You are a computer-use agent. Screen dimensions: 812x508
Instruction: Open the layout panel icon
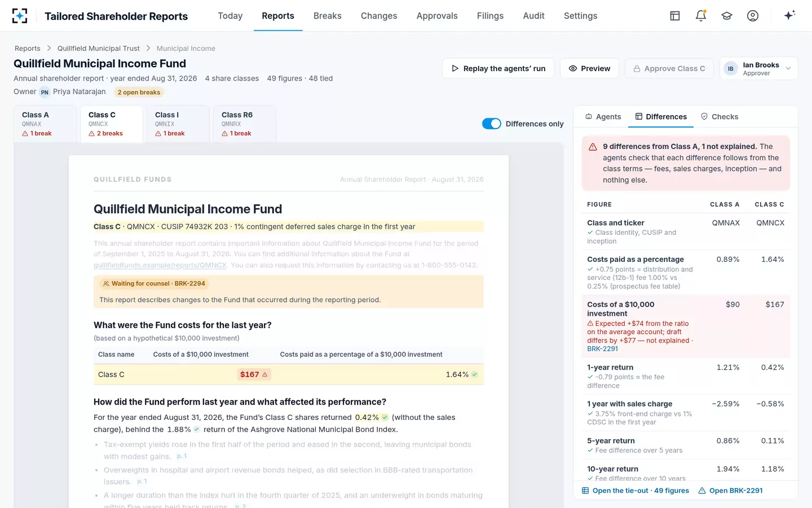pyautogui.click(x=675, y=16)
